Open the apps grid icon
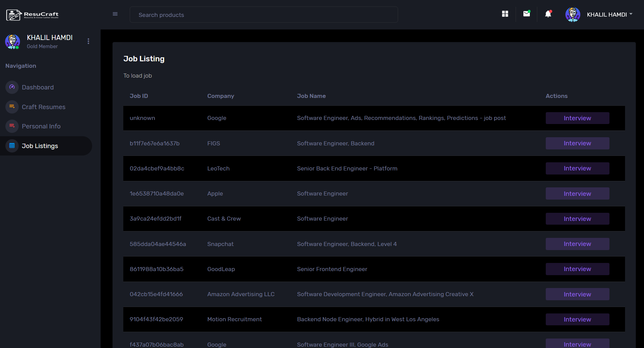The image size is (644, 348). tap(505, 14)
